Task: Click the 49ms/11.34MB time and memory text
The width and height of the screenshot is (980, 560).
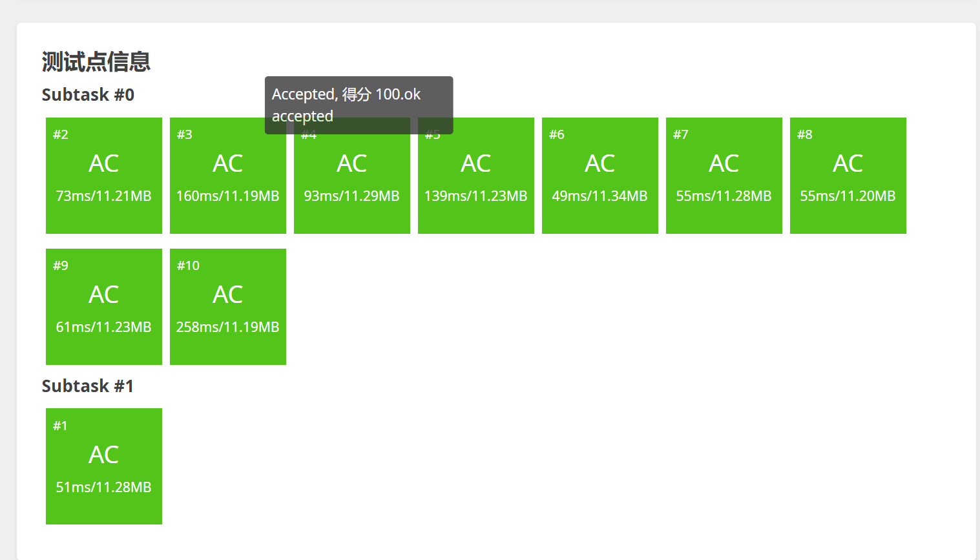Action: tap(599, 196)
